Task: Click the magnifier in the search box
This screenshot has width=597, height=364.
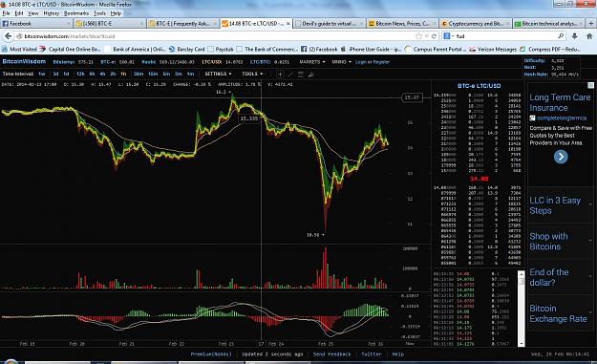Action: [x=561, y=36]
